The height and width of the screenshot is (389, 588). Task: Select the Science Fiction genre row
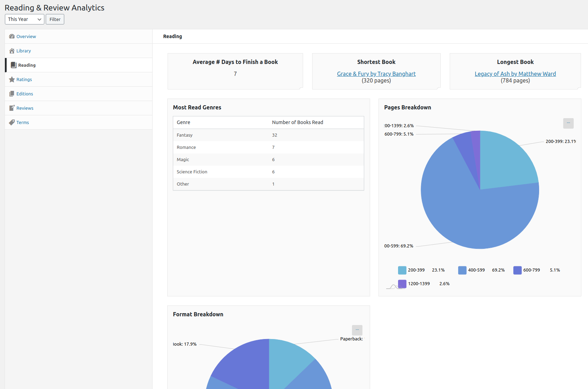point(268,172)
